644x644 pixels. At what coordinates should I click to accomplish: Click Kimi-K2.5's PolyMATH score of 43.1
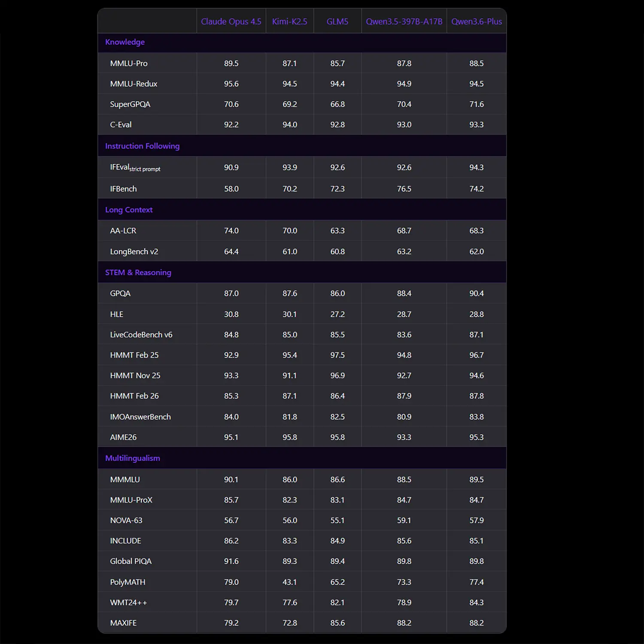(289, 582)
